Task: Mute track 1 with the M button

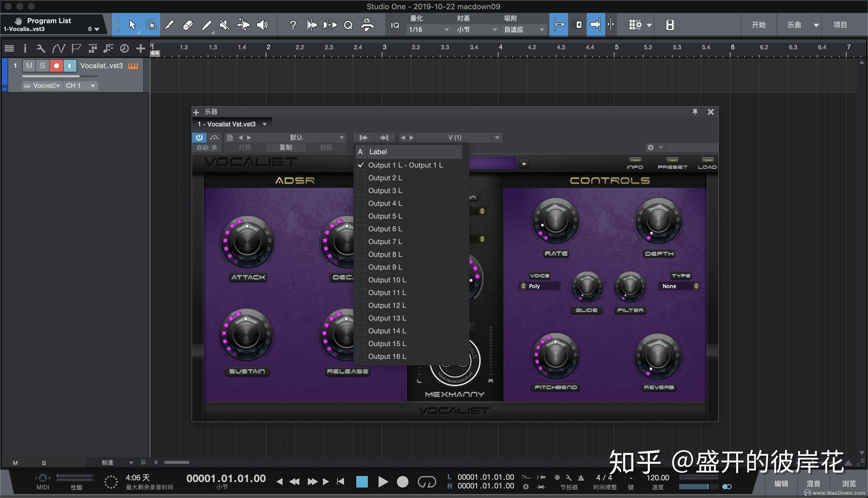Action: (29, 66)
